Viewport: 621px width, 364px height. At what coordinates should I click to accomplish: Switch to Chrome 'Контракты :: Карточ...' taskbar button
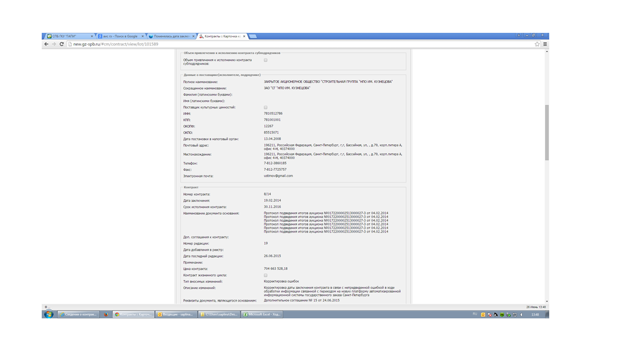[x=134, y=314]
